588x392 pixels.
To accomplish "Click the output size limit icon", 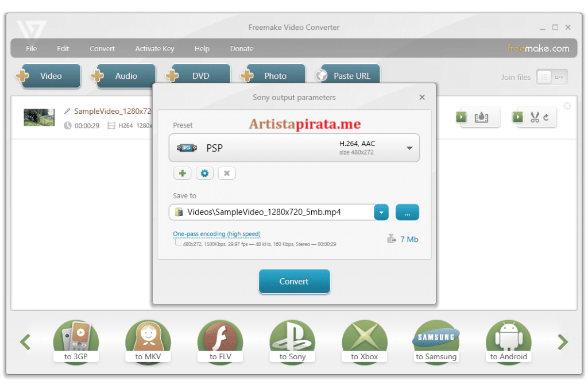I will pyautogui.click(x=392, y=239).
